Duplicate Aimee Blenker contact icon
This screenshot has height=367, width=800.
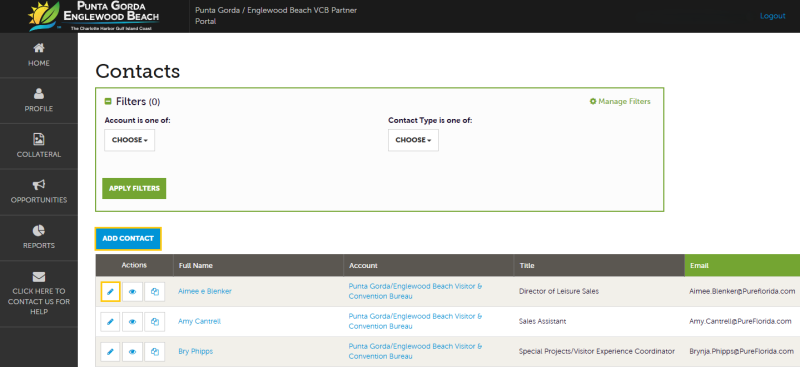155,292
